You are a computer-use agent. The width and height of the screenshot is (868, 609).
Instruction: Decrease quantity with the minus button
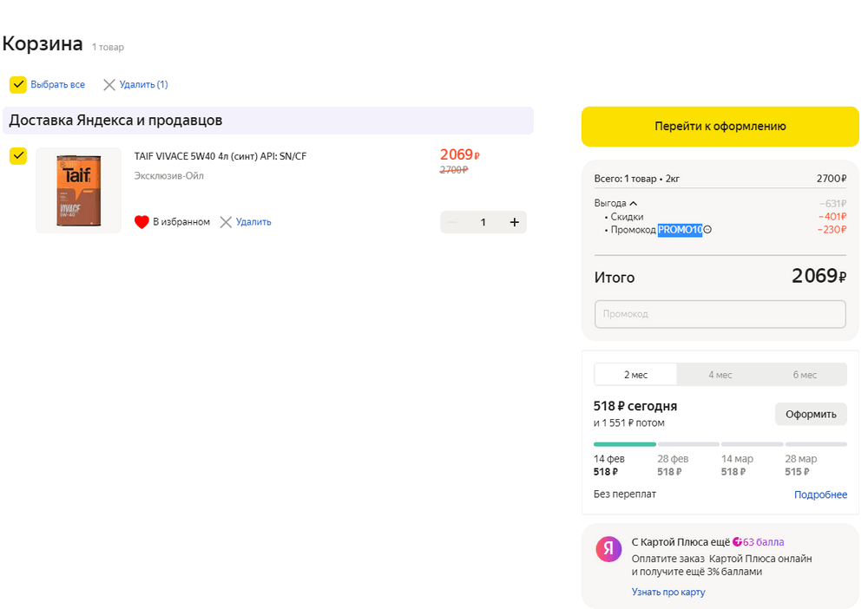(453, 222)
